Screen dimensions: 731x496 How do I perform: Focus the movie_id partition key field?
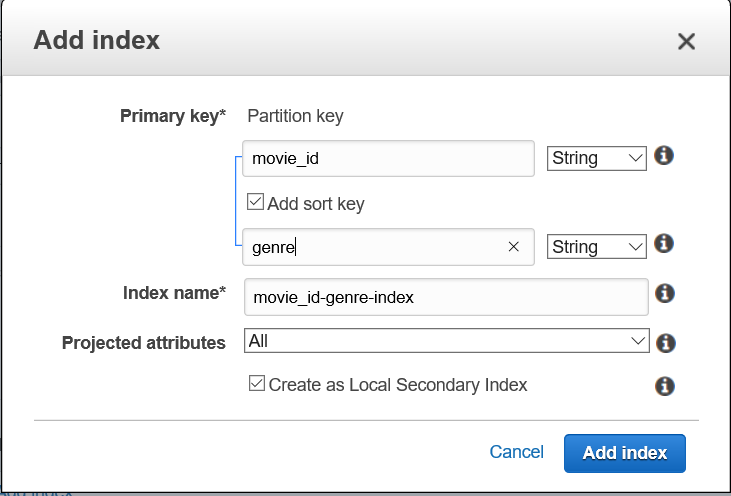390,158
